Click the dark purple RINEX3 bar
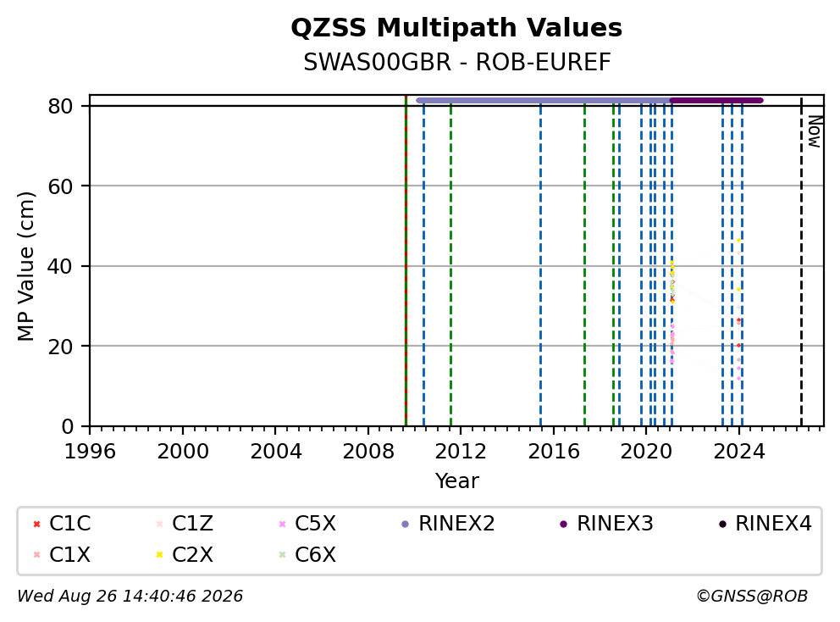Screen dimensions: 840x622 click(x=716, y=100)
